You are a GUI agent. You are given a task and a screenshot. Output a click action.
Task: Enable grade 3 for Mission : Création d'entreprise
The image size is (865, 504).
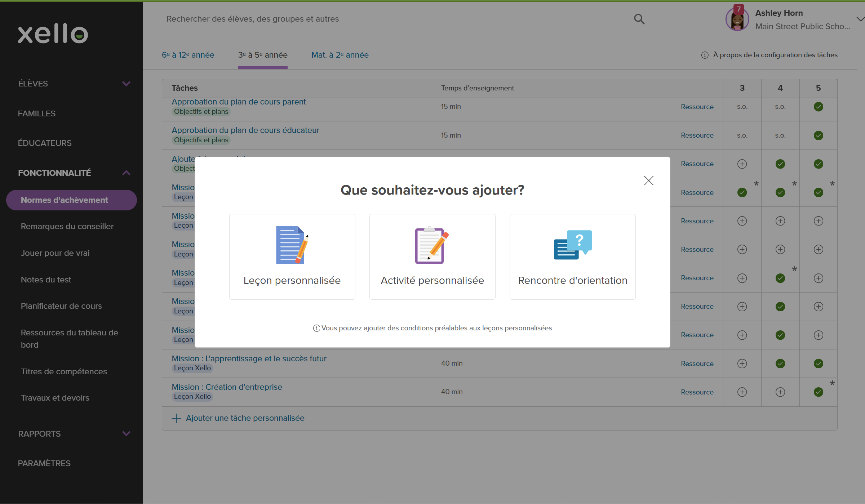click(x=742, y=392)
